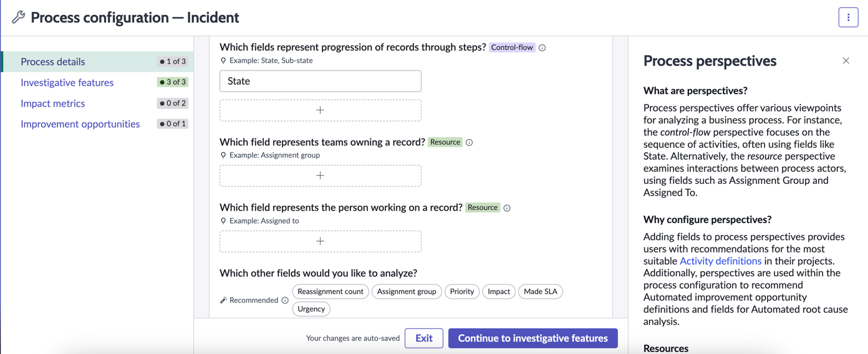Click info icon beside teams owning Resource tag
This screenshot has height=354, width=868.
click(x=469, y=142)
